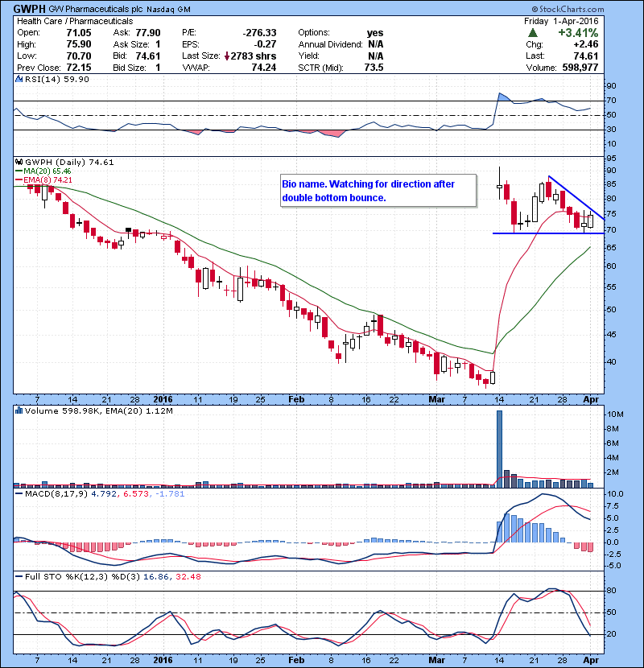Click the Ask value 77.90
Screen dimensions: 644x668
pyautogui.click(x=148, y=33)
